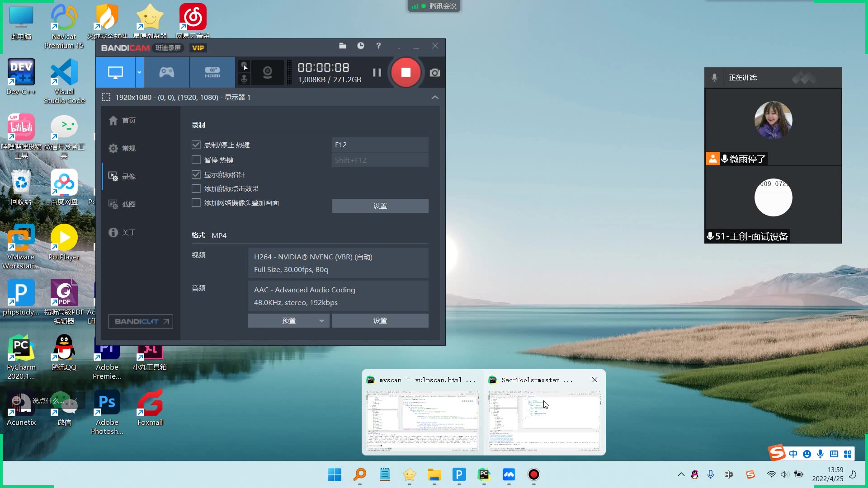Open Bandicam output folder icon
This screenshot has height=488, width=868.
pyautogui.click(x=342, y=46)
